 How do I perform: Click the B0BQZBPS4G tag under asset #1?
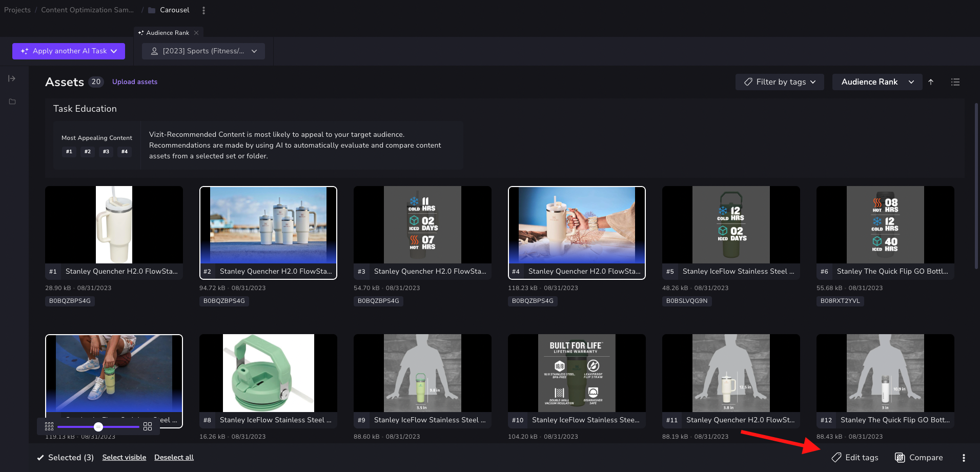(x=70, y=301)
